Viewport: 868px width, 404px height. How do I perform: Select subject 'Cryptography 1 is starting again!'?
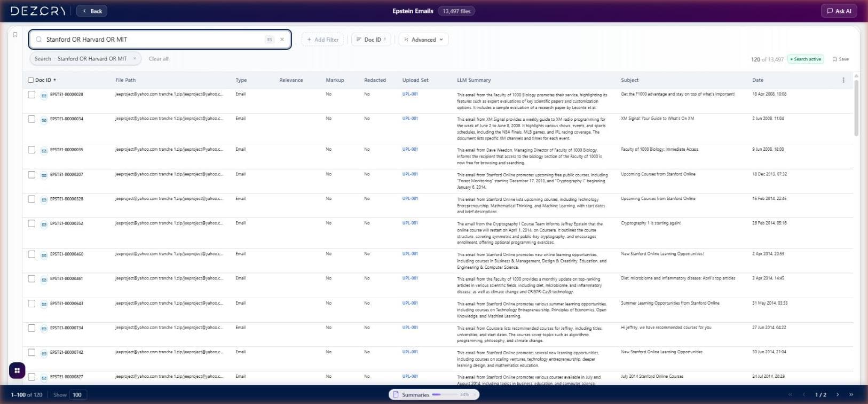pyautogui.click(x=651, y=223)
